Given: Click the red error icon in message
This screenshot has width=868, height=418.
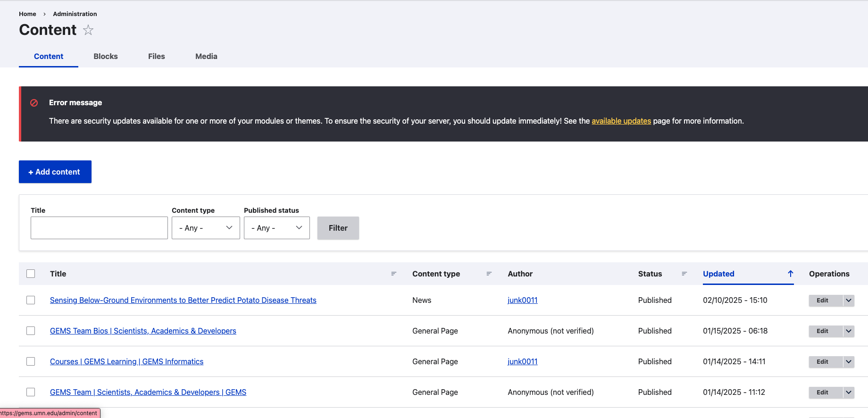Looking at the screenshot, I should pyautogui.click(x=34, y=103).
